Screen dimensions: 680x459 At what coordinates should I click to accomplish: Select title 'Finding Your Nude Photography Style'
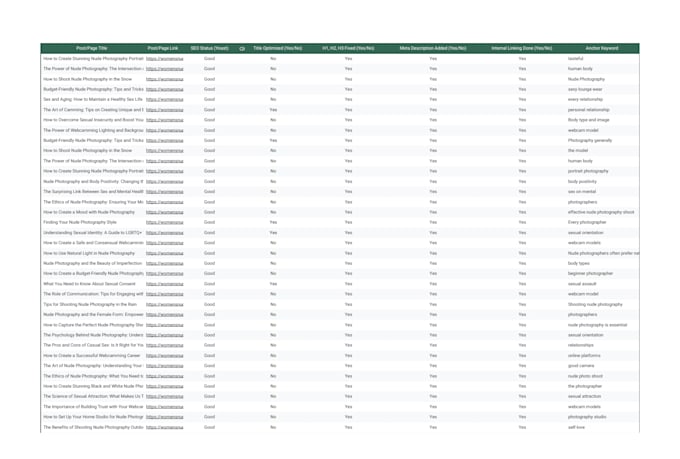(80, 222)
